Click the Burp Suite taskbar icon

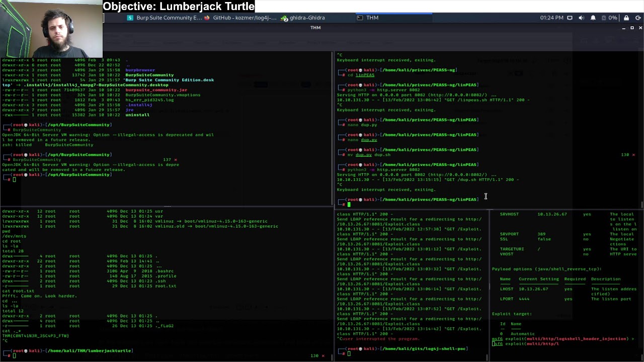pyautogui.click(x=130, y=18)
